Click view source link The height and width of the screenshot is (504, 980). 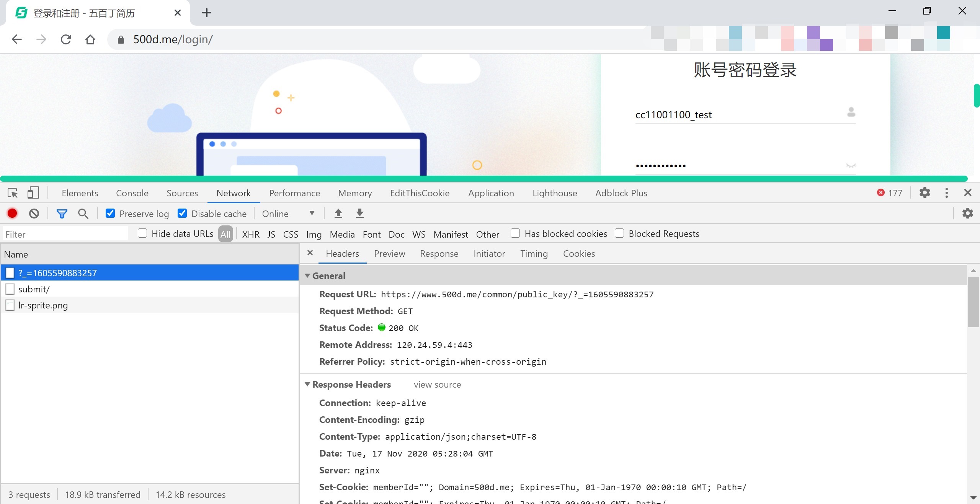[437, 385]
